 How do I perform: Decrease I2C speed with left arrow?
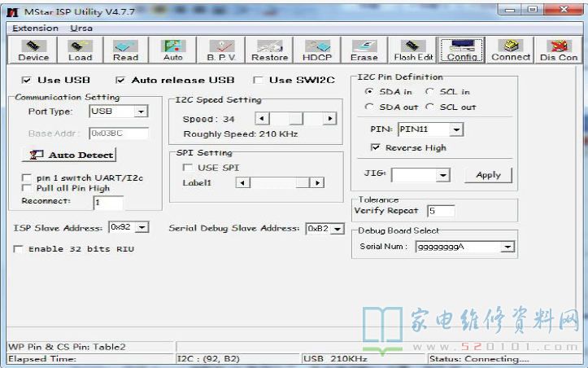[x=262, y=119]
